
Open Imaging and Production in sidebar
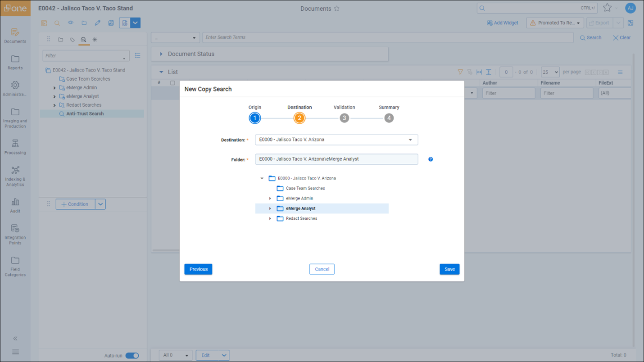click(15, 118)
